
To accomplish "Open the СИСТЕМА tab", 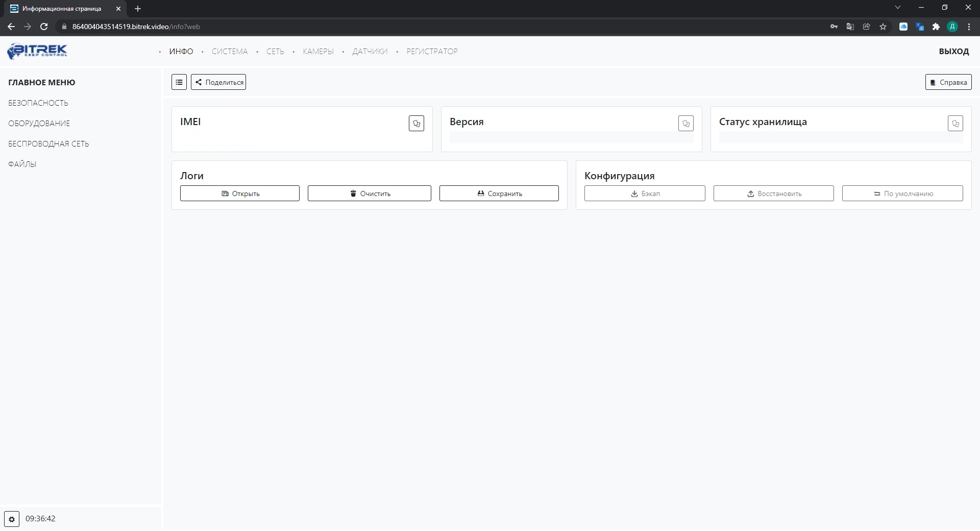I will 229,52.
